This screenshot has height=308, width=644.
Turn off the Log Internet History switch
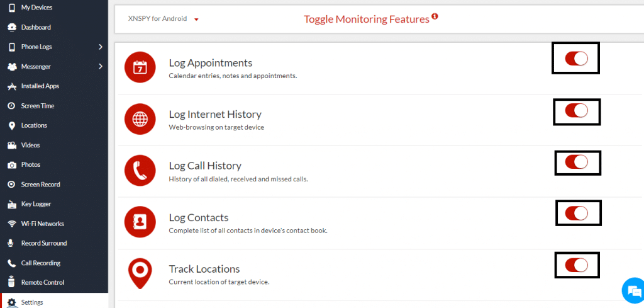coord(576,110)
